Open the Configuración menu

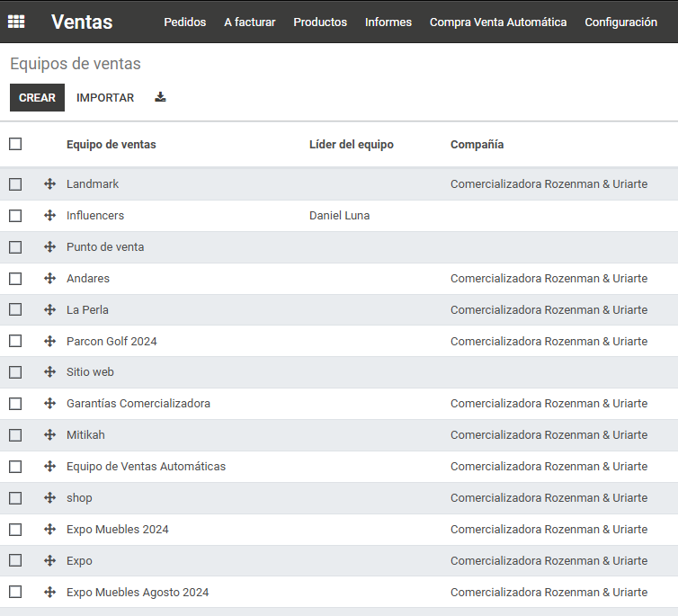tap(621, 22)
